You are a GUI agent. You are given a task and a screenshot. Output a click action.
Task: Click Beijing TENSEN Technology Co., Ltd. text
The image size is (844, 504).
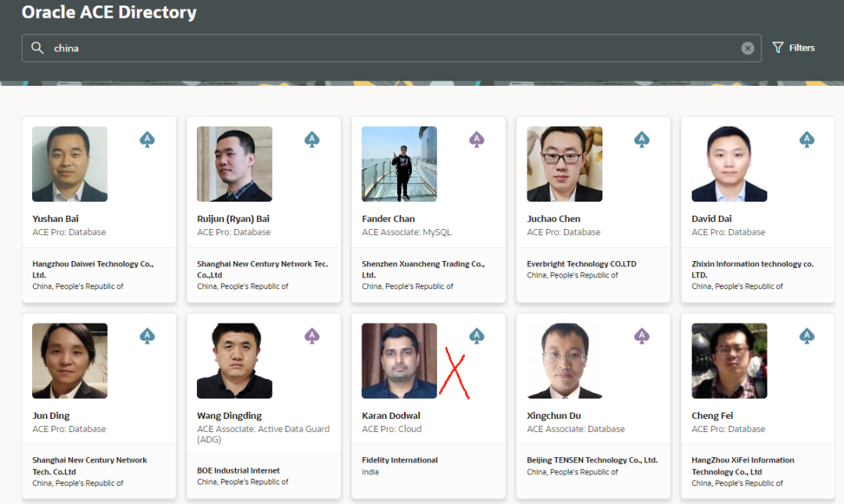pyautogui.click(x=592, y=460)
